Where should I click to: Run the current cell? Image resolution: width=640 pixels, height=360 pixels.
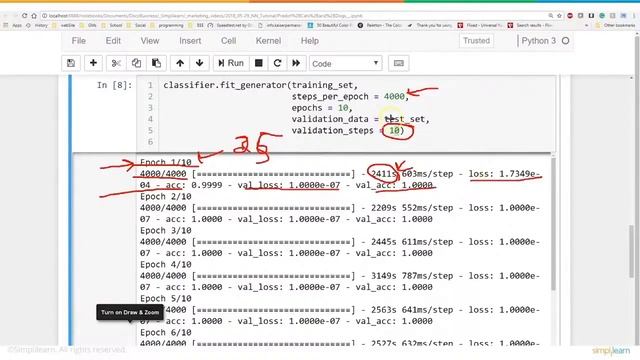point(231,63)
